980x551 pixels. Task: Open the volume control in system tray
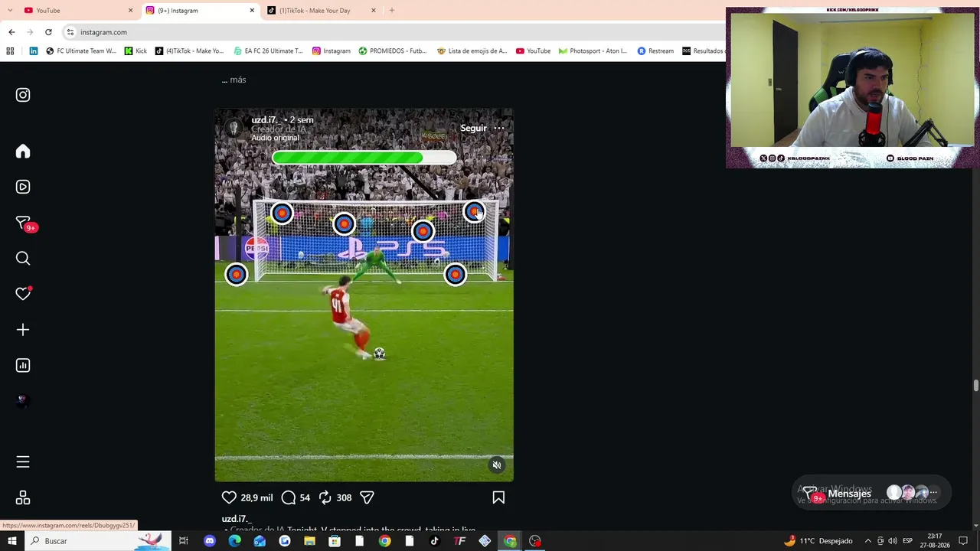[x=892, y=541]
